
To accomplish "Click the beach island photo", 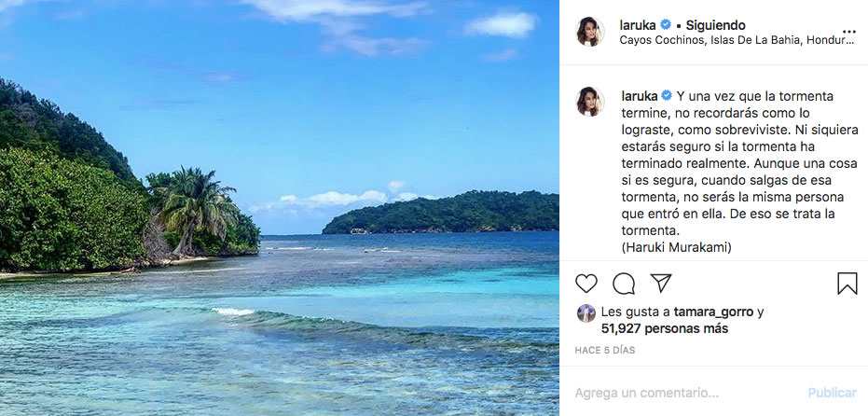I will 280,208.
